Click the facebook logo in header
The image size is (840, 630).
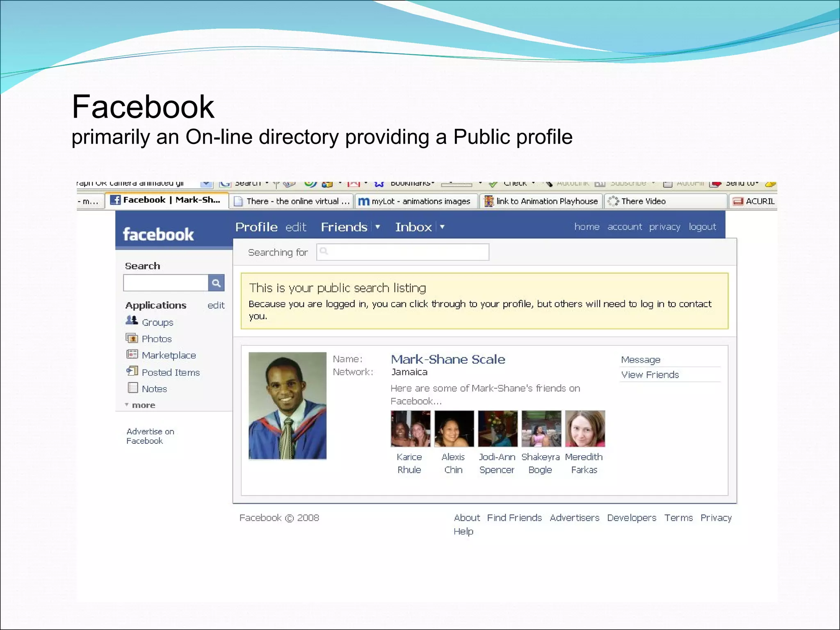(x=158, y=234)
